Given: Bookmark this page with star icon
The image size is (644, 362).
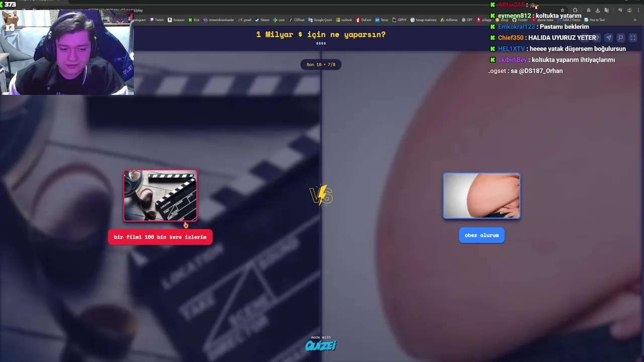Looking at the screenshot, I should (x=562, y=10).
